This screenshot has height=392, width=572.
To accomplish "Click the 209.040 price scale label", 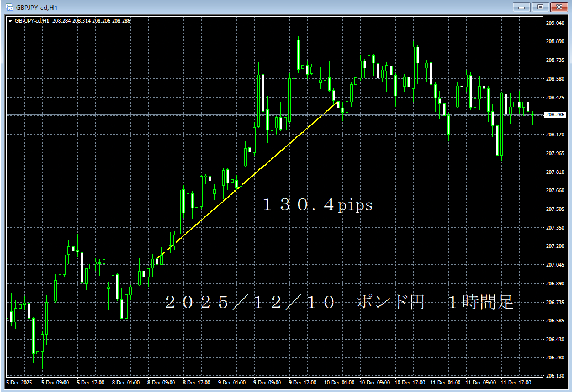I will tap(555, 23).
